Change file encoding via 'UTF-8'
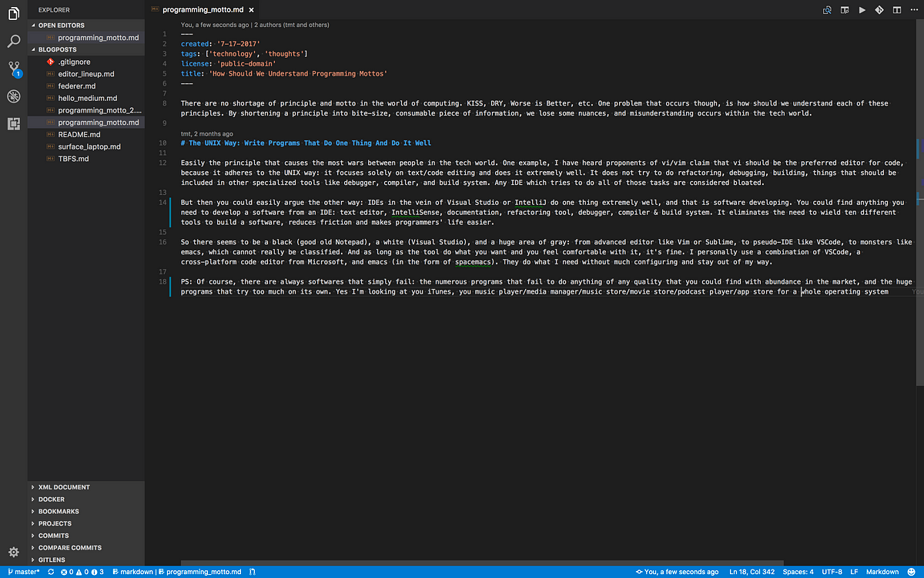924x578 pixels. coord(832,572)
